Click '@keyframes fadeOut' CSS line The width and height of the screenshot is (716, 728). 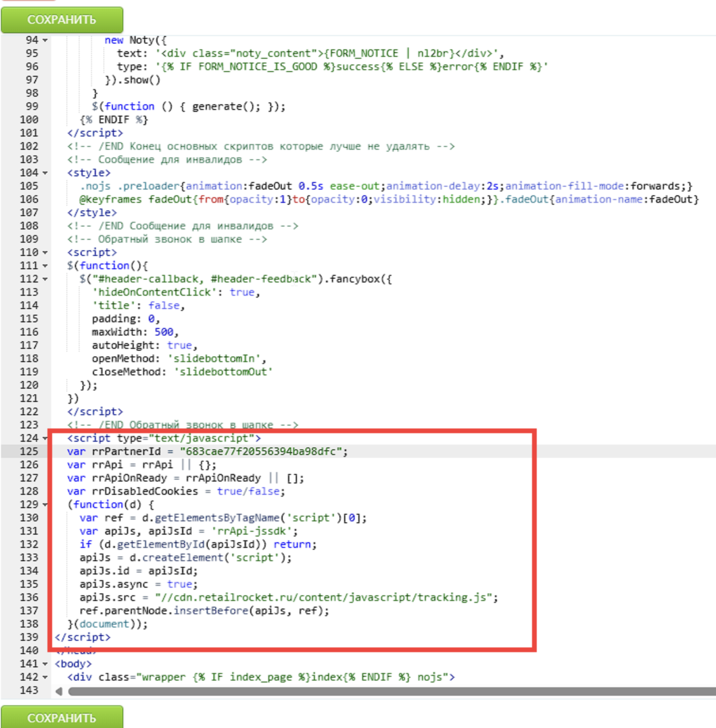(x=389, y=199)
